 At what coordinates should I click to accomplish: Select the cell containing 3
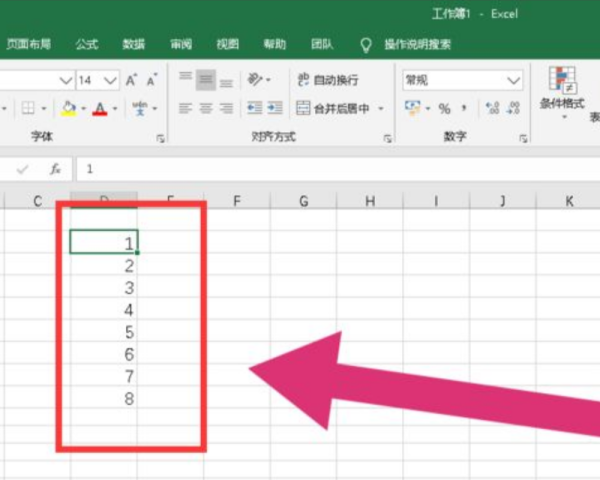(104, 287)
